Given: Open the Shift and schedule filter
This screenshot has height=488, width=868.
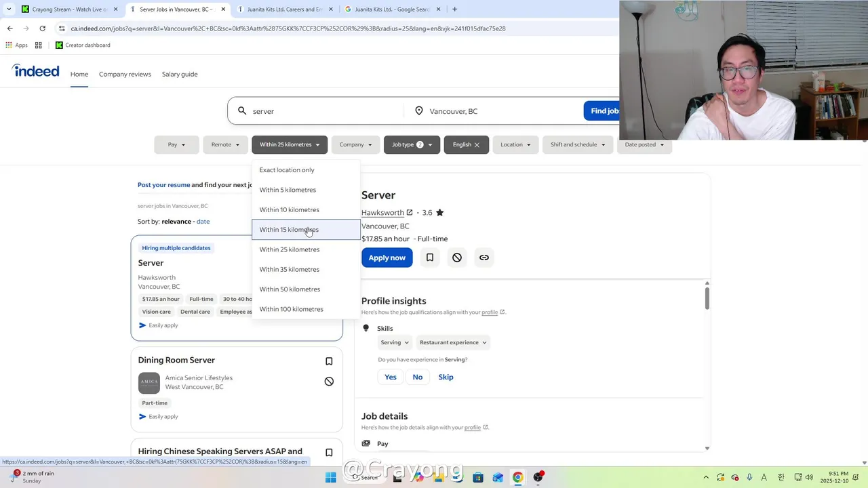Looking at the screenshot, I should 578,144.
